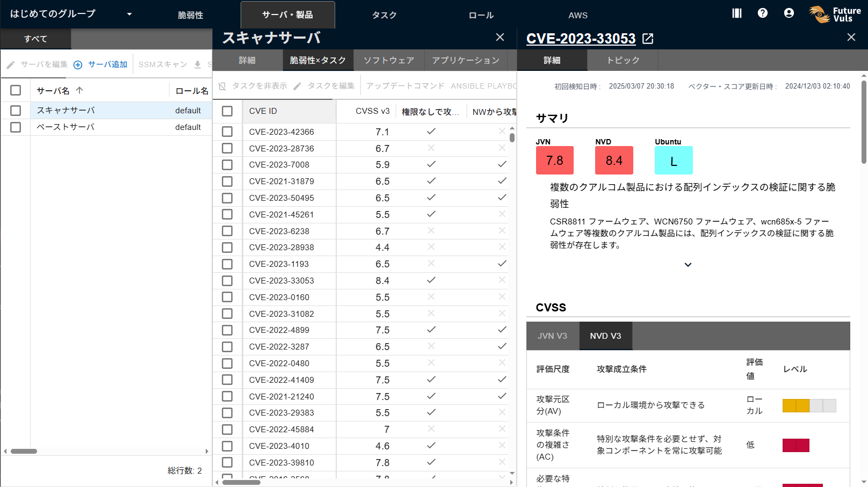Click the CVE table horizontal scrollbar
868x487 pixels.
pos(242,482)
